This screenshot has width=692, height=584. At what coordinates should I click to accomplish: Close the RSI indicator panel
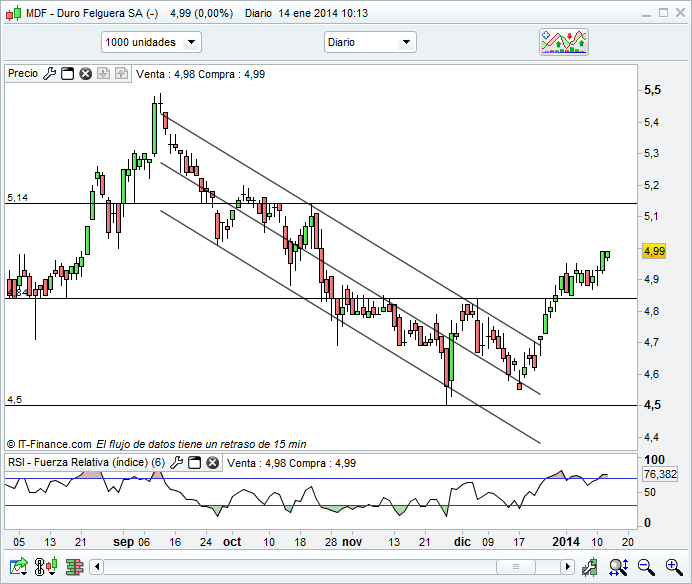(213, 463)
